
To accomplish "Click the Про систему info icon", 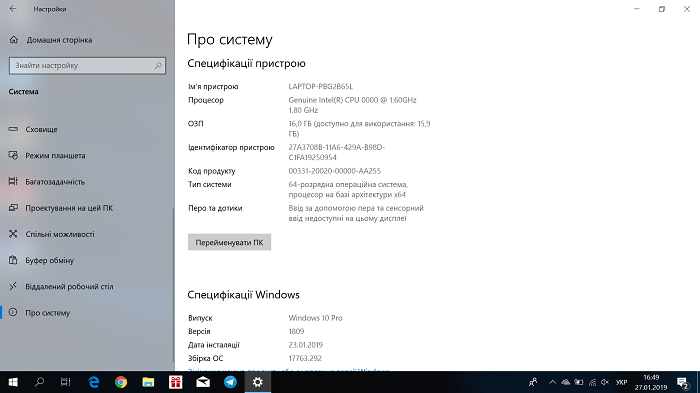I will (13, 312).
